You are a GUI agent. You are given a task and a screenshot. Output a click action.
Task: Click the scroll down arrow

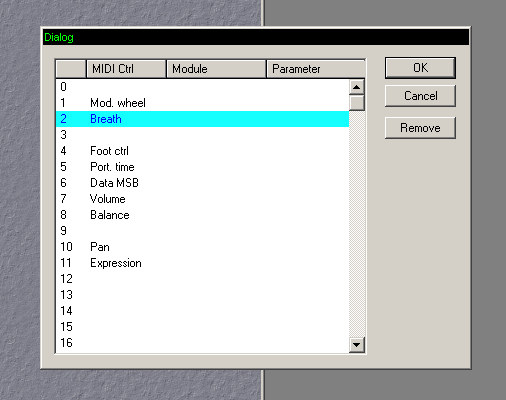357,344
